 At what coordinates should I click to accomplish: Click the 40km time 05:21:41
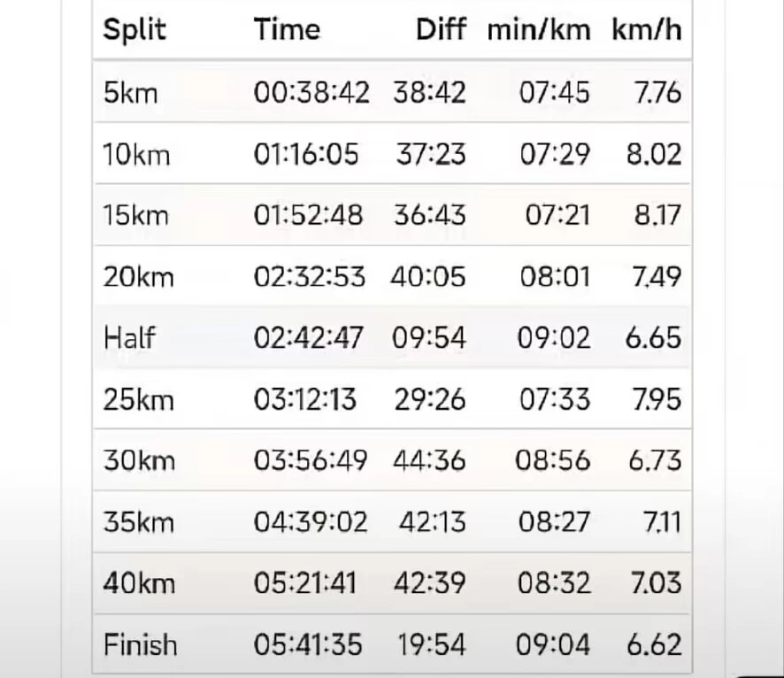(305, 583)
